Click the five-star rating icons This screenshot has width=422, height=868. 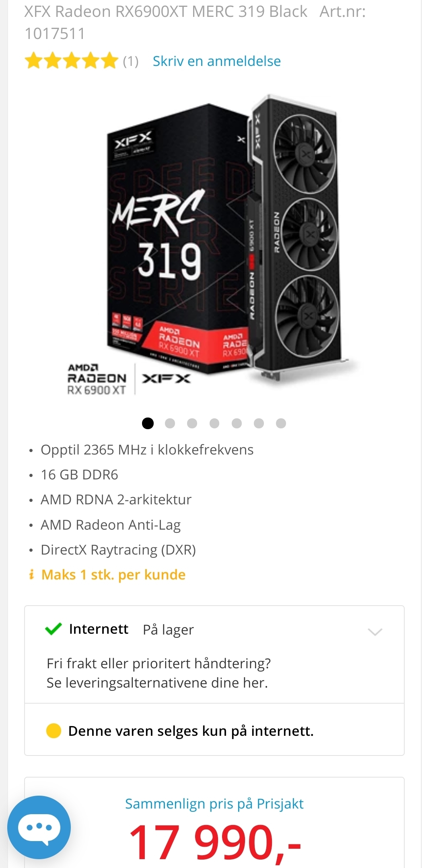(x=71, y=61)
